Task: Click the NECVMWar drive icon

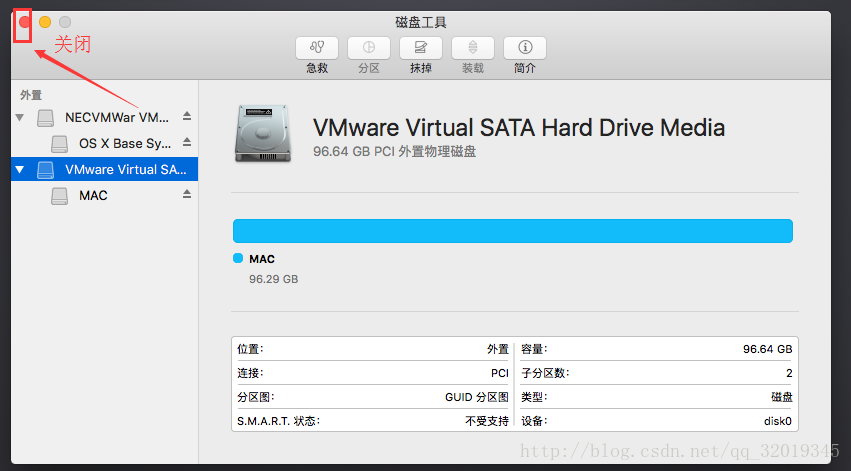Action: coord(46,117)
